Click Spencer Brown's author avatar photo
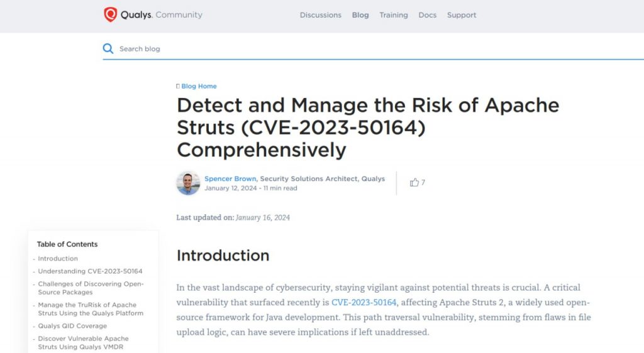 tap(188, 183)
